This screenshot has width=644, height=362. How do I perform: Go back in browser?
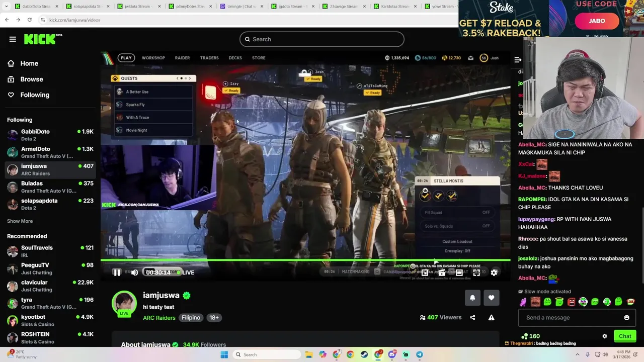(x=7, y=20)
